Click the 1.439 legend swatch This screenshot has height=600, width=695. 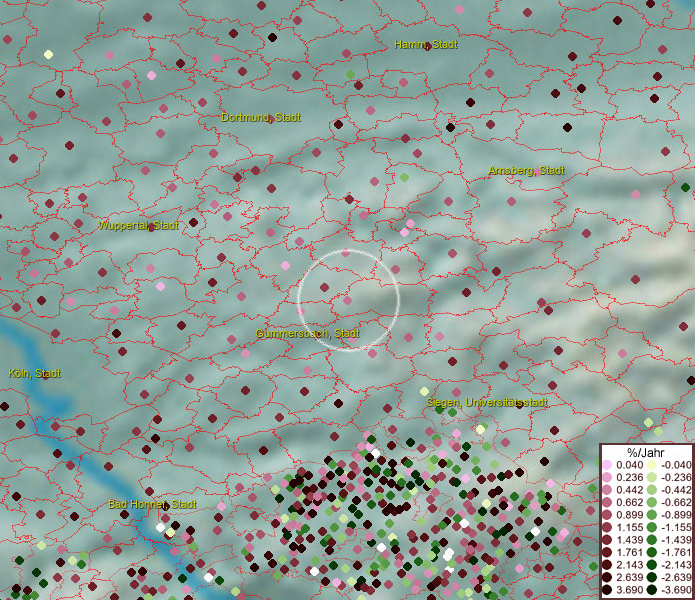(607, 540)
